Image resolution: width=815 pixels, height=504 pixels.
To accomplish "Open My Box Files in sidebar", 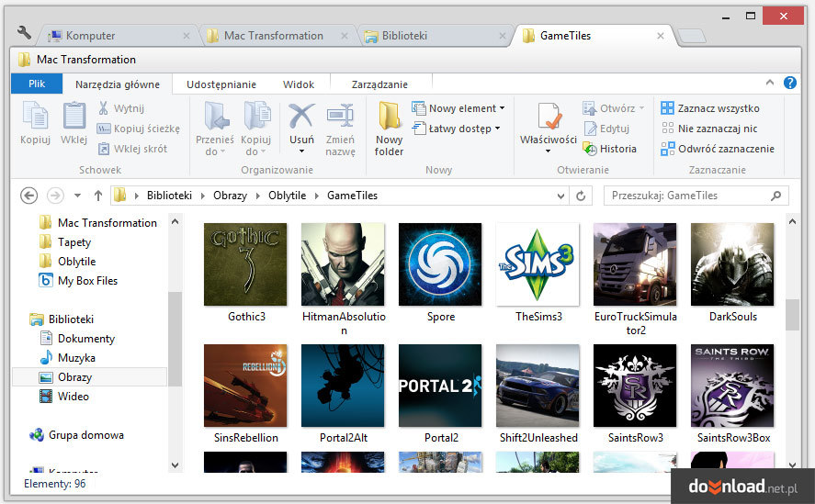I will tap(78, 281).
